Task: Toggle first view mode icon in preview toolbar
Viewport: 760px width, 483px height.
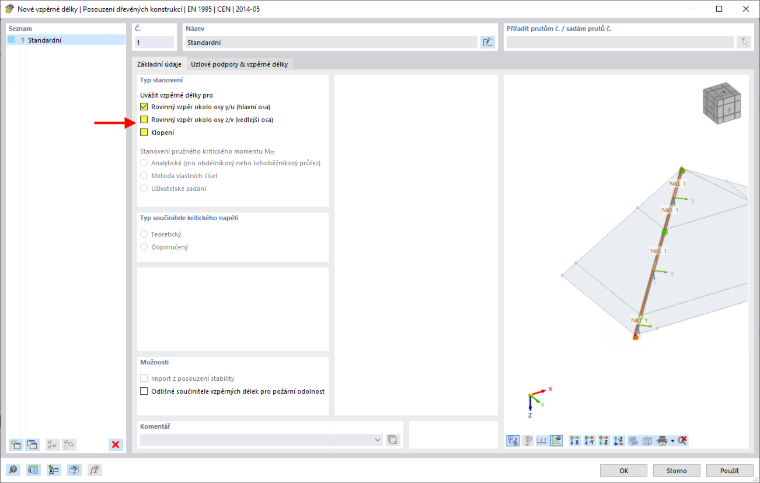Action: point(513,440)
